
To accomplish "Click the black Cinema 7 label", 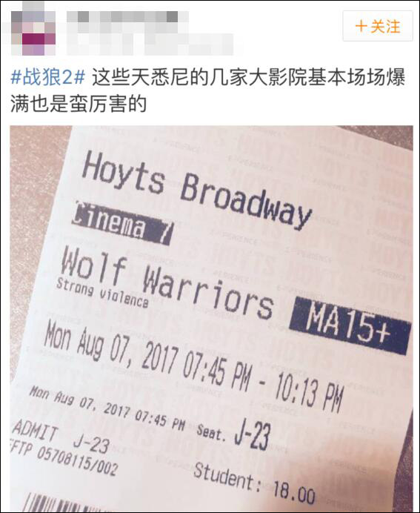I will tap(121, 223).
